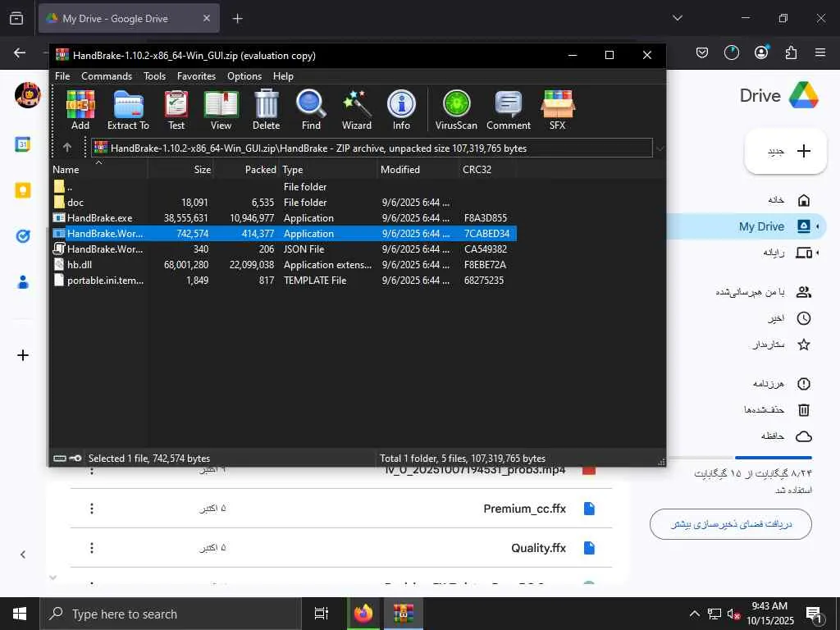
Task: Open the Comment tool
Action: pyautogui.click(x=509, y=110)
